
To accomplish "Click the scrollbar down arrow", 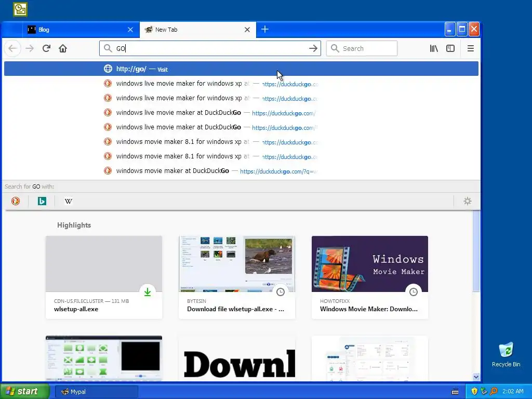I will pyautogui.click(x=476, y=377).
